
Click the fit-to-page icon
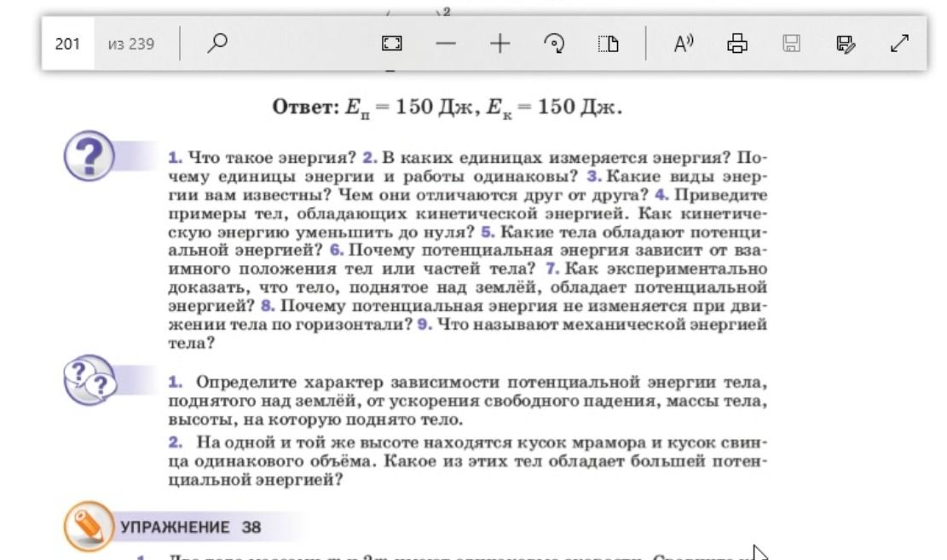point(392,43)
